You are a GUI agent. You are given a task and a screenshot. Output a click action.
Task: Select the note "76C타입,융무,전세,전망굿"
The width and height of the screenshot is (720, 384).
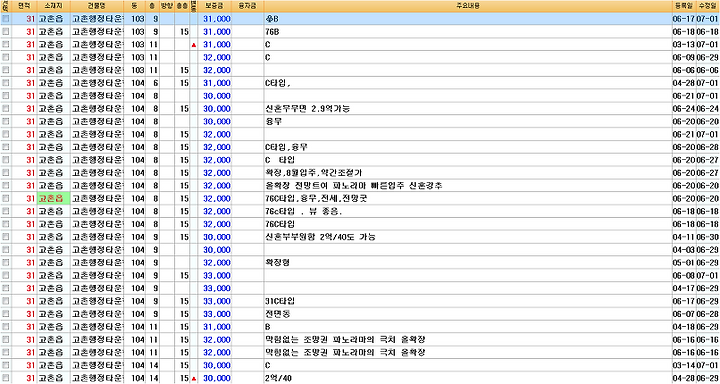[x=315, y=199]
